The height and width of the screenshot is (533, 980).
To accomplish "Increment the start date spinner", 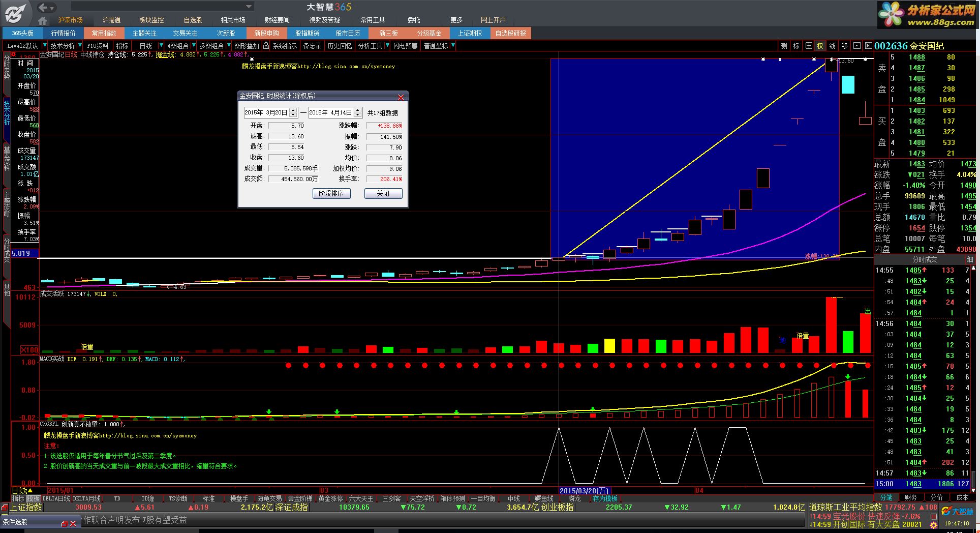I will pos(293,110).
